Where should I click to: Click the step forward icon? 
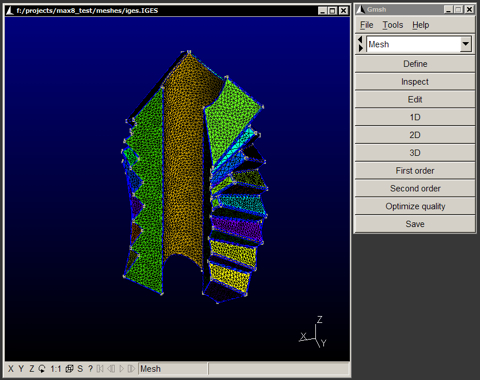(132, 369)
